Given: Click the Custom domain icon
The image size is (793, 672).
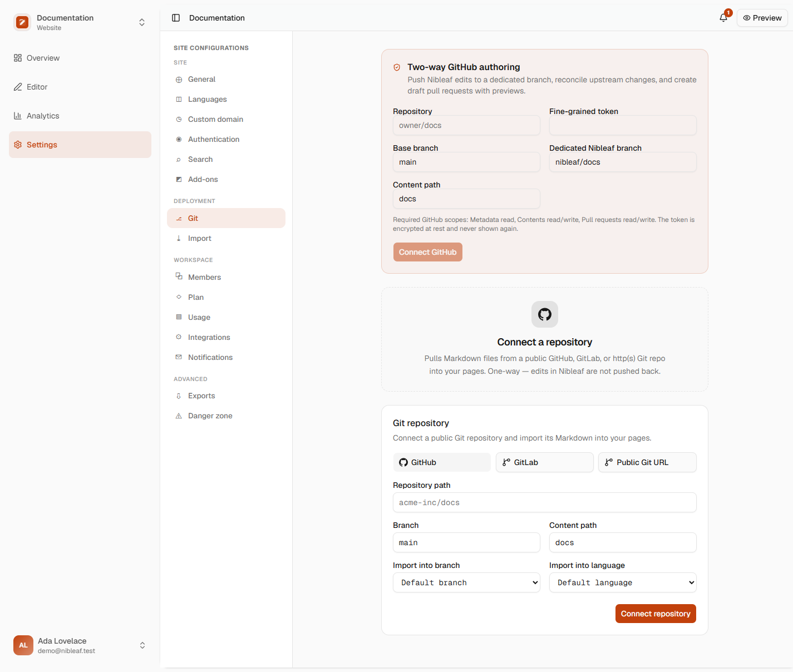Looking at the screenshot, I should pyautogui.click(x=179, y=120).
